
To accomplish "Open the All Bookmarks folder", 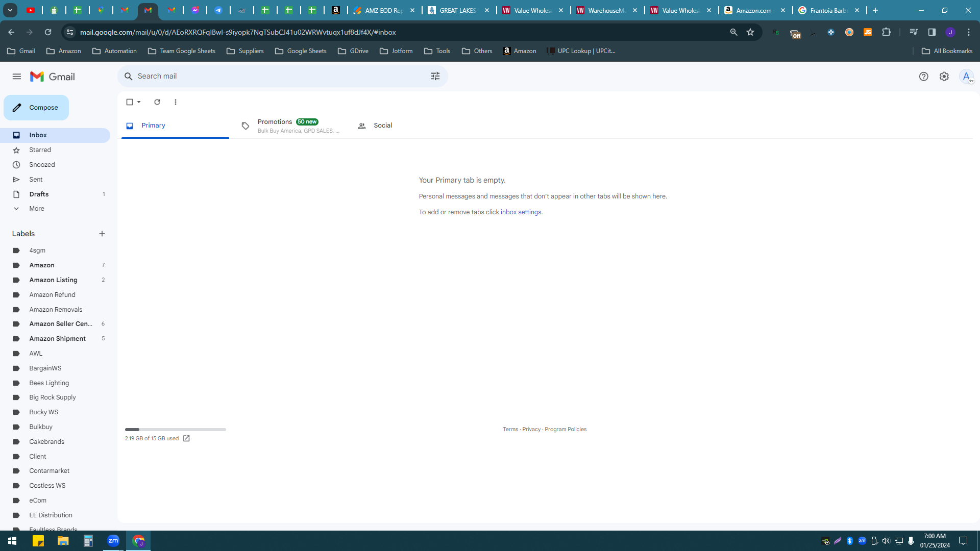I will (x=947, y=51).
